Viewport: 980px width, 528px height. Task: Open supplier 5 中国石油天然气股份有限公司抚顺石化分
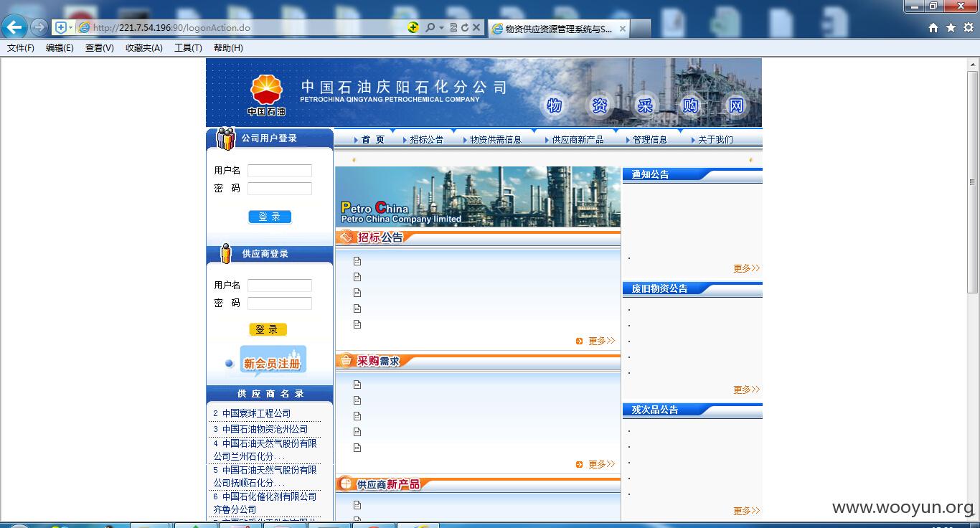click(265, 476)
